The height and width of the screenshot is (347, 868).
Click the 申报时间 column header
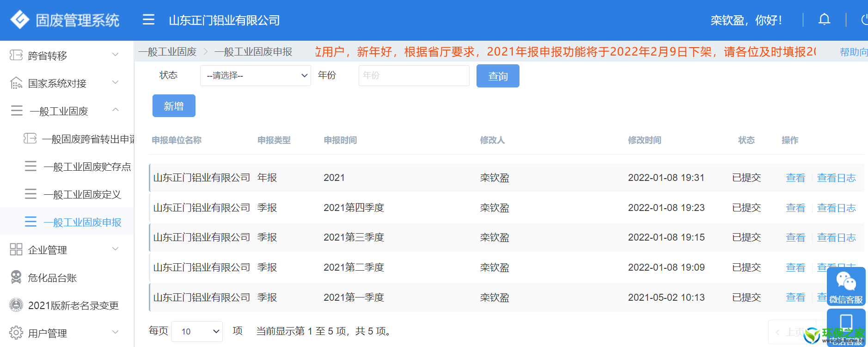340,140
